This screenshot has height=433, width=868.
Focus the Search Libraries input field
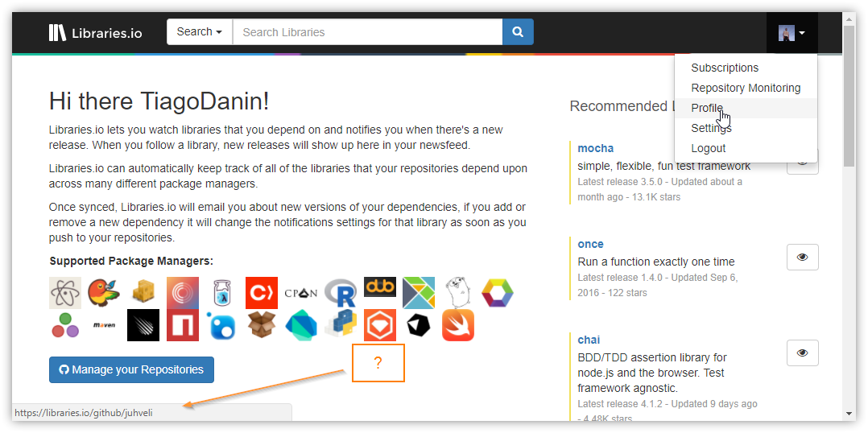367,32
